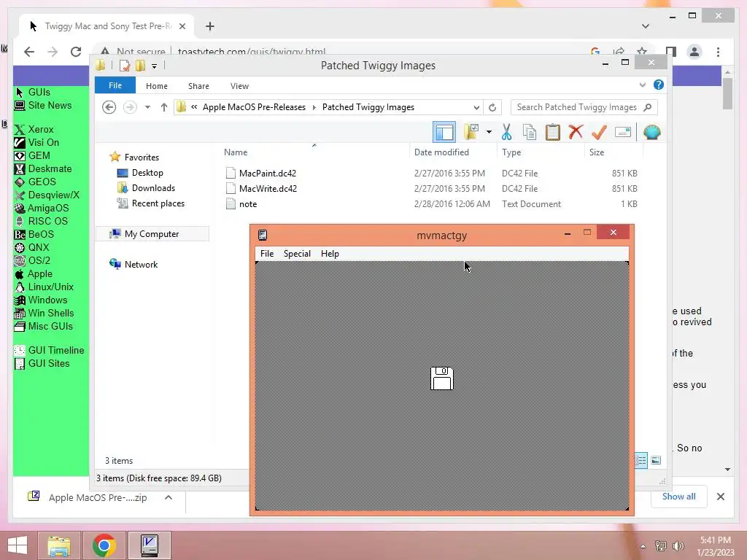Click Show all downloads button
Image resolution: width=747 pixels, height=560 pixels.
(679, 496)
